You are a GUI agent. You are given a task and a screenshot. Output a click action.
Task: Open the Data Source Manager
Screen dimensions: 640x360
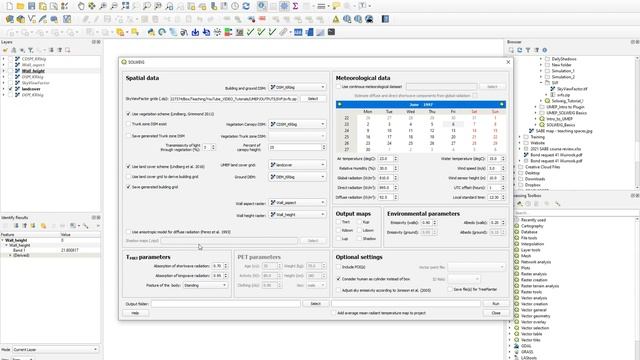click(9, 19)
